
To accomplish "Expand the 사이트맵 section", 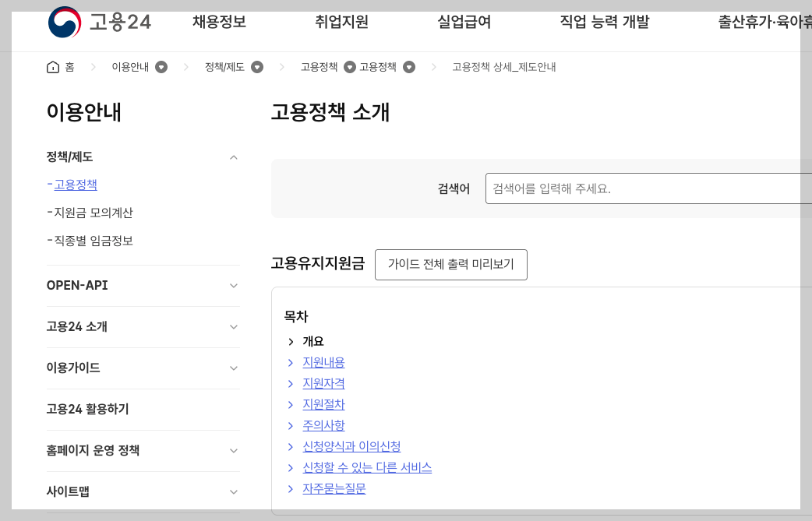I will (233, 491).
